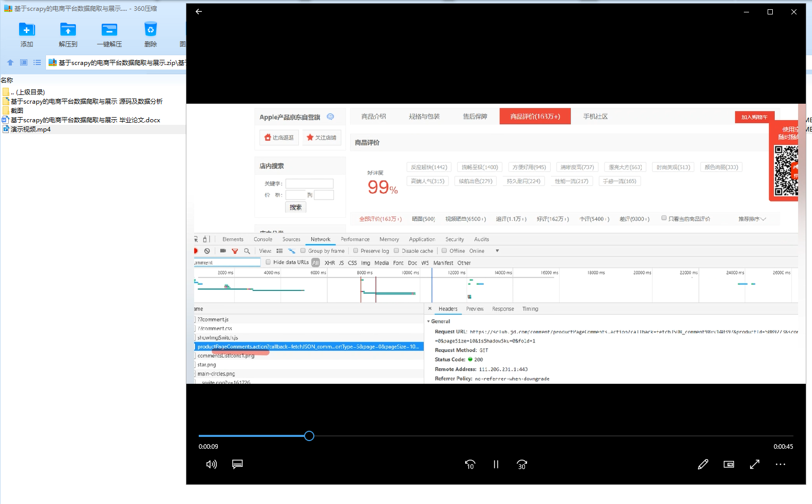Click the 关注店铺 button
The image size is (812, 504).
(x=322, y=138)
